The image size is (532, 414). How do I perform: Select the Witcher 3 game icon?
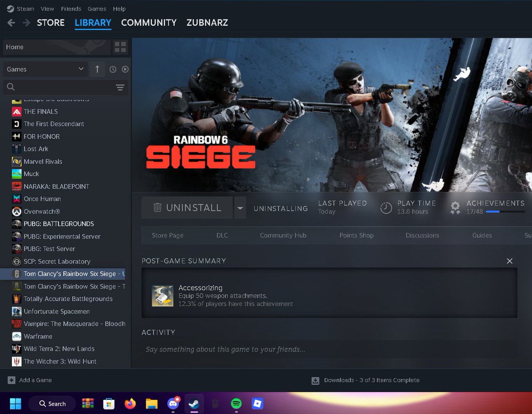pyautogui.click(x=16, y=361)
